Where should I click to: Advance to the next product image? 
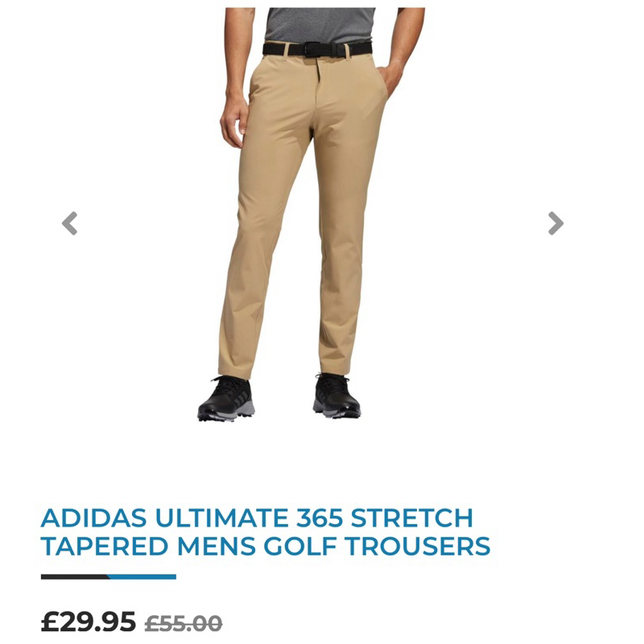coord(555,224)
